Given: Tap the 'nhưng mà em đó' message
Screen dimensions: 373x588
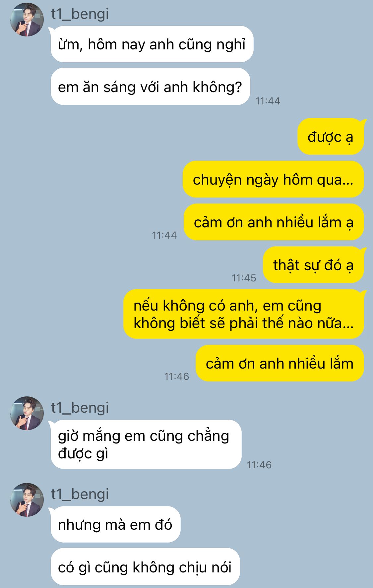Looking at the screenshot, I should click(115, 524).
